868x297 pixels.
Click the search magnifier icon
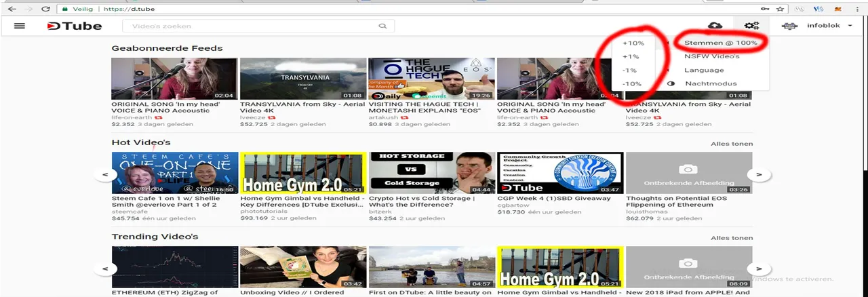pos(383,26)
